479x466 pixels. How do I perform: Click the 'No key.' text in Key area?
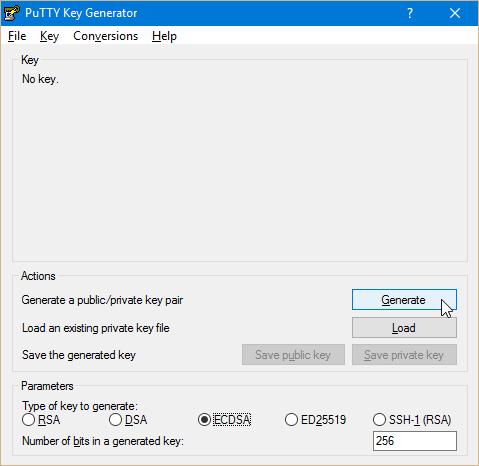pos(40,79)
